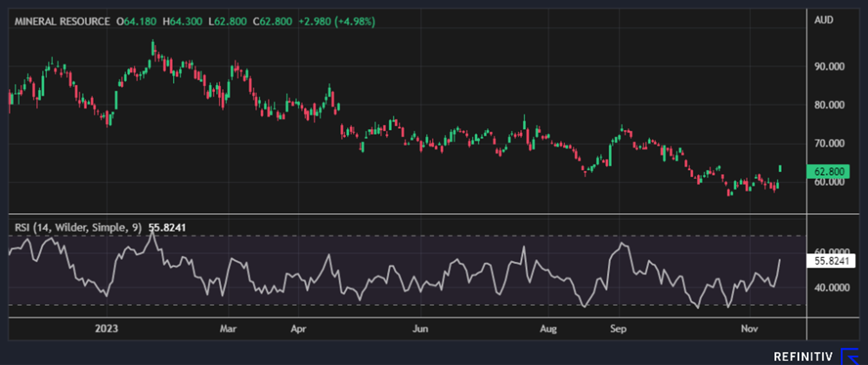Select the 2023 marker on time axis
Screen dimensions: 868x365
point(106,328)
